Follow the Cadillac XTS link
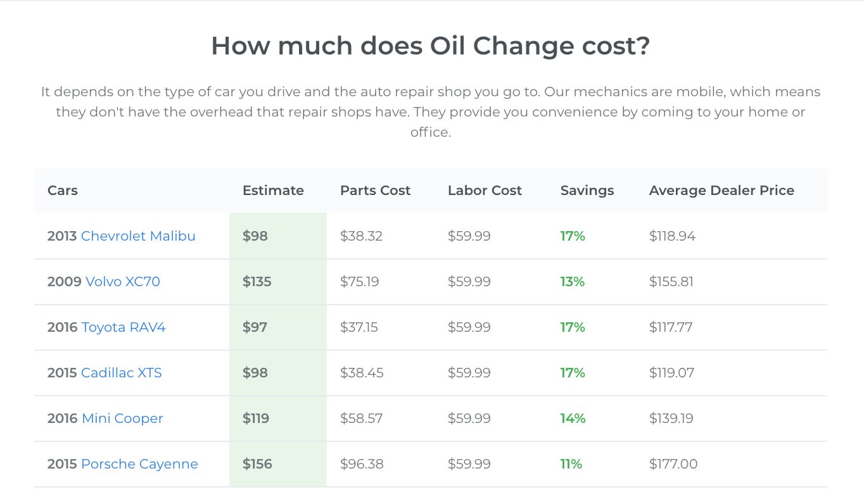This screenshot has width=864, height=504. (x=121, y=373)
